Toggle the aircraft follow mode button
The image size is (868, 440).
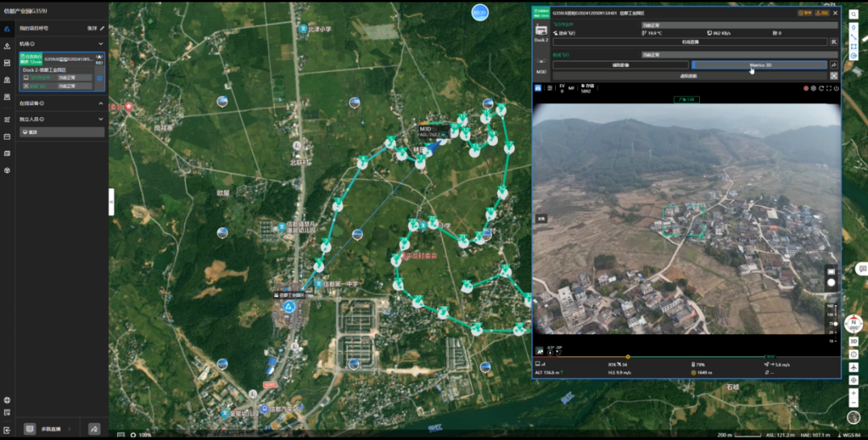pyautogui.click(x=853, y=367)
